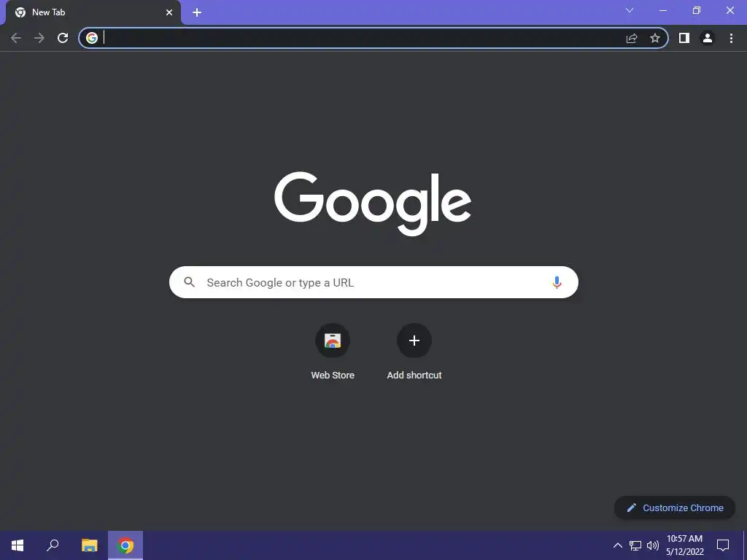Click the Add shortcut plus button
The height and width of the screenshot is (560, 747).
414,341
